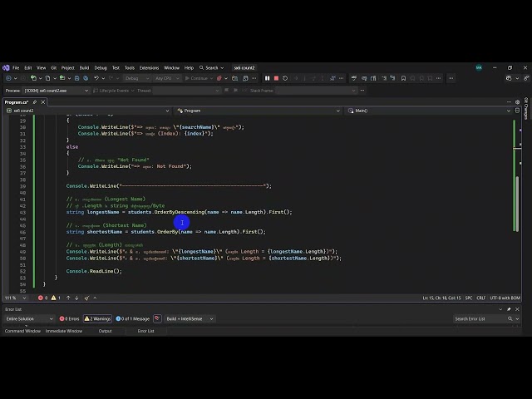
Task: Click the editor vertical scrollbar
Action: click(x=517, y=204)
